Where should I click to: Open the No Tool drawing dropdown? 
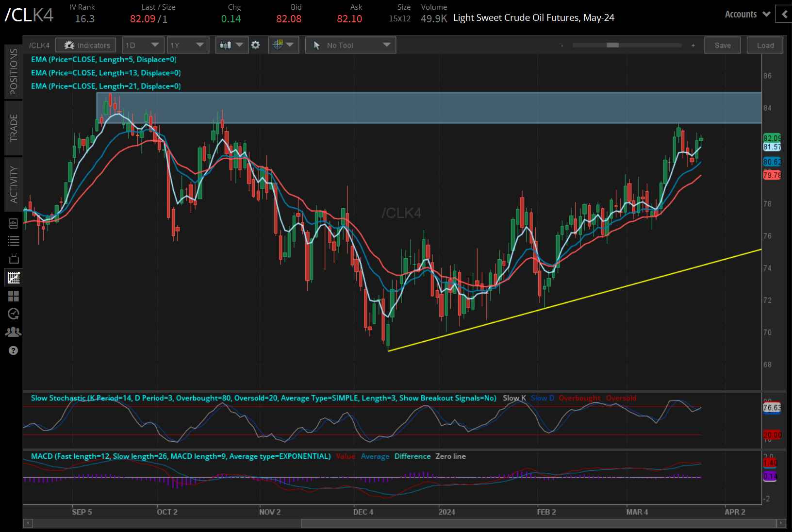pos(350,45)
